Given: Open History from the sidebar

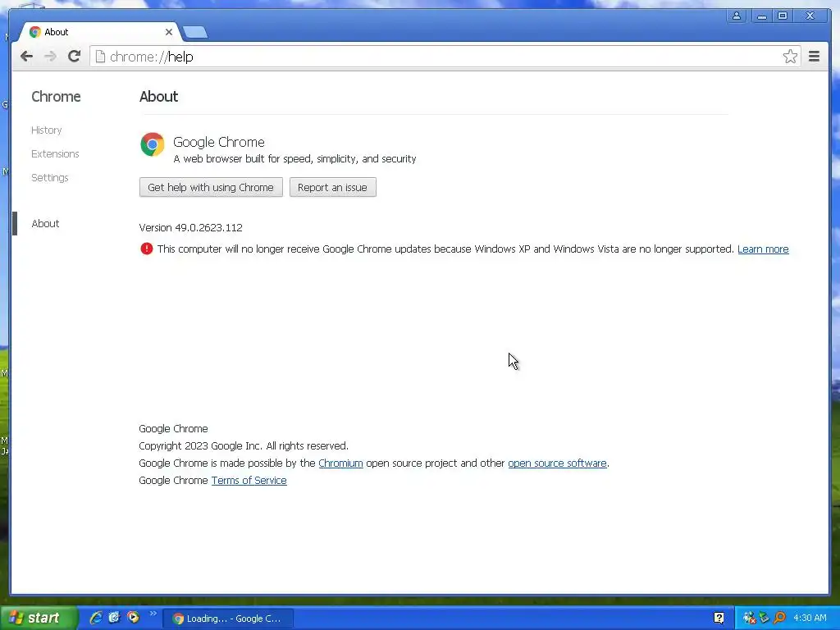Looking at the screenshot, I should click(47, 130).
